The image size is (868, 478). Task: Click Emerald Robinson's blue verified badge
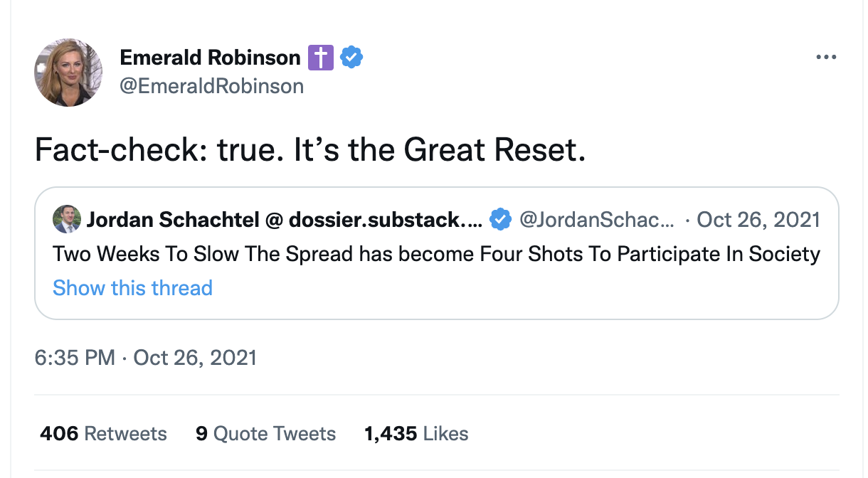click(x=351, y=58)
